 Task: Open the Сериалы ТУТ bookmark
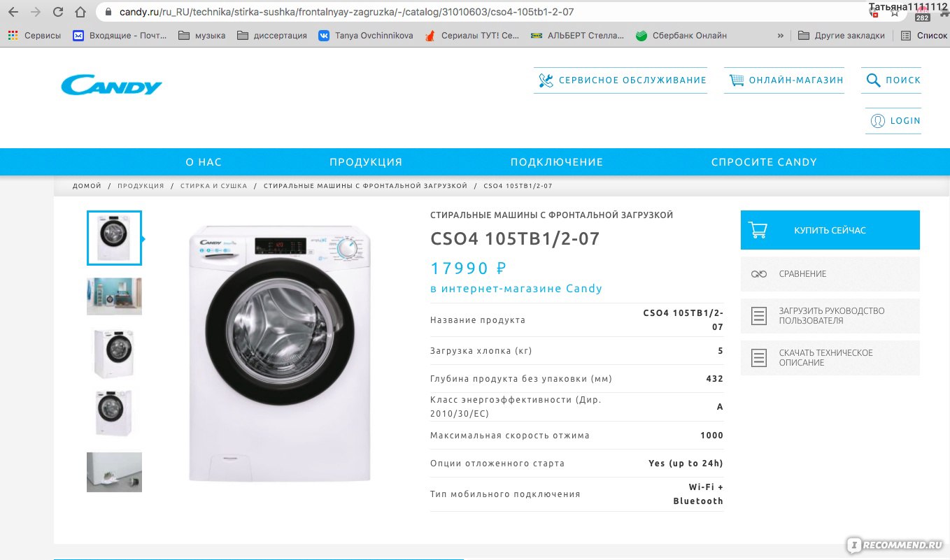pyautogui.click(x=472, y=35)
